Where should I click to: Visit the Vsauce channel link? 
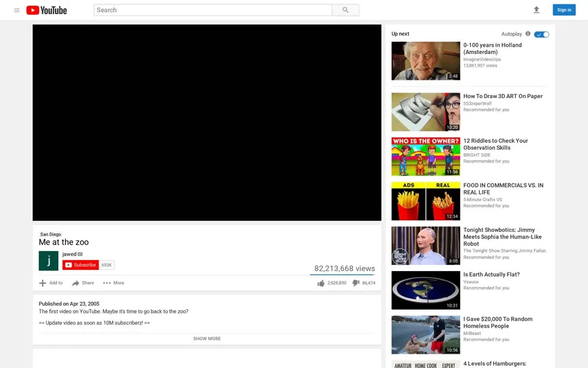click(x=471, y=282)
